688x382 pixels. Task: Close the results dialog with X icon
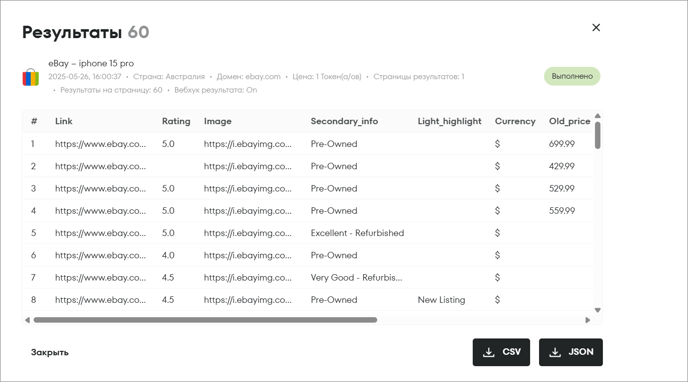596,28
